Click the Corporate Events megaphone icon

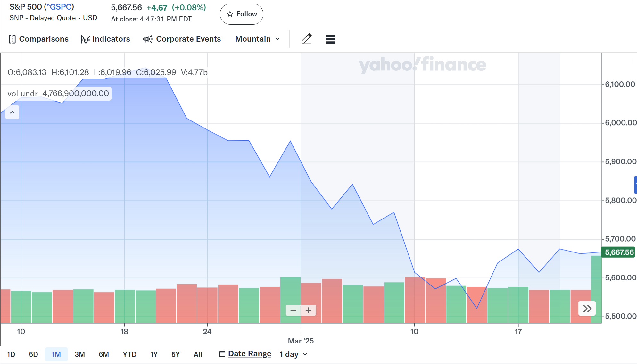[148, 39]
